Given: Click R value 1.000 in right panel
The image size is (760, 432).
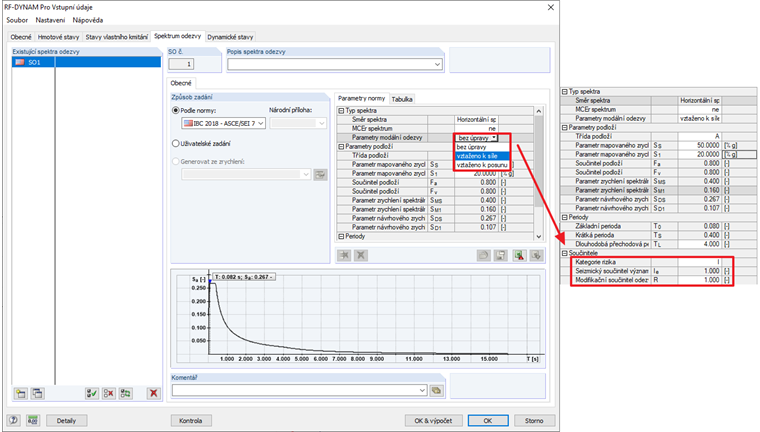Looking at the screenshot, I should [700, 280].
